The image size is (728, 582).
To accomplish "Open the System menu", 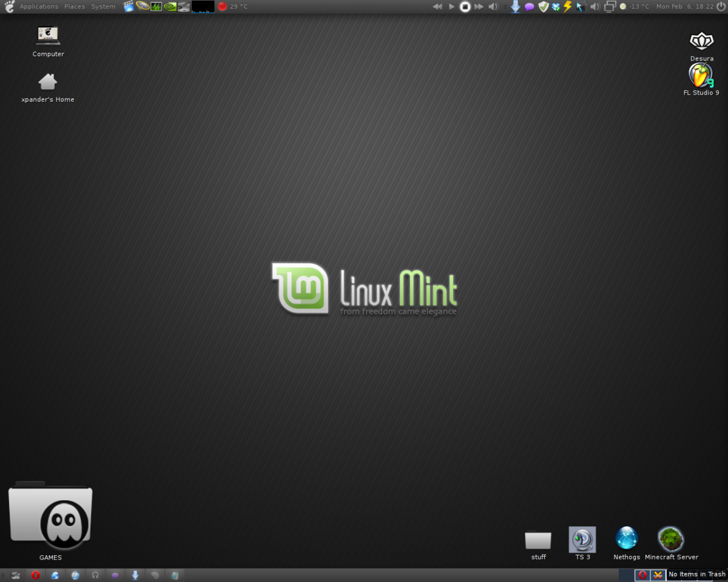I will (103, 7).
